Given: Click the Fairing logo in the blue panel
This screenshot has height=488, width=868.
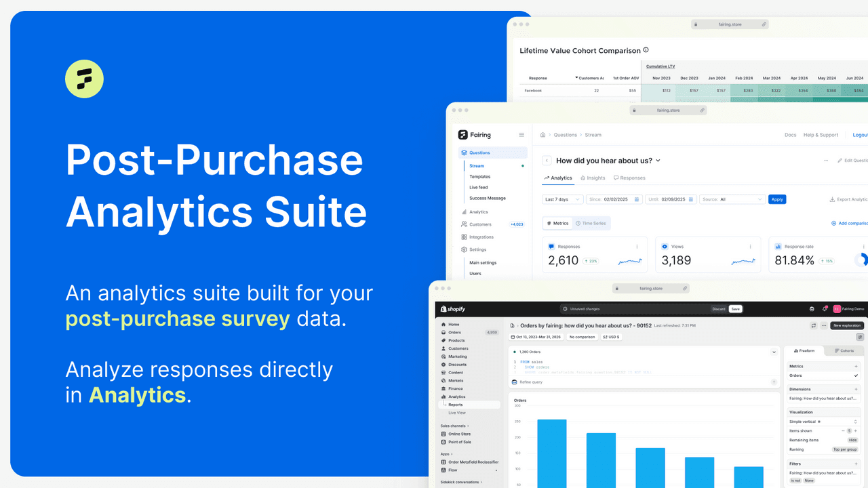Looking at the screenshot, I should pos(84,79).
